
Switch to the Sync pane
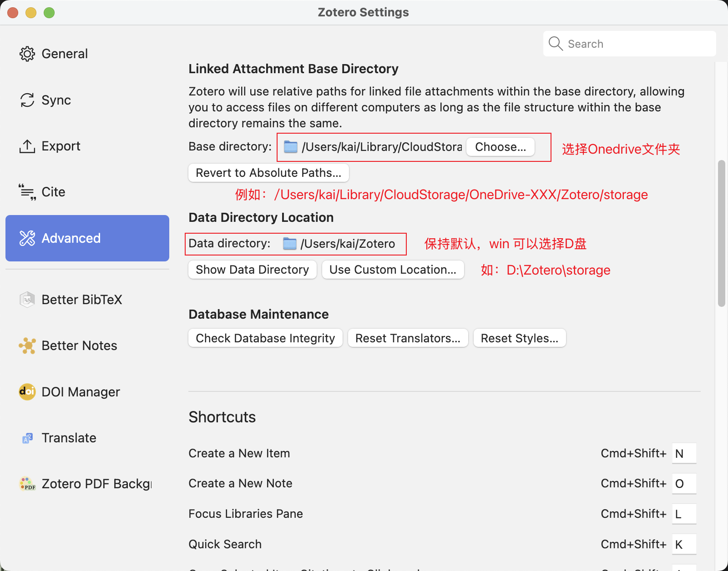click(87, 100)
